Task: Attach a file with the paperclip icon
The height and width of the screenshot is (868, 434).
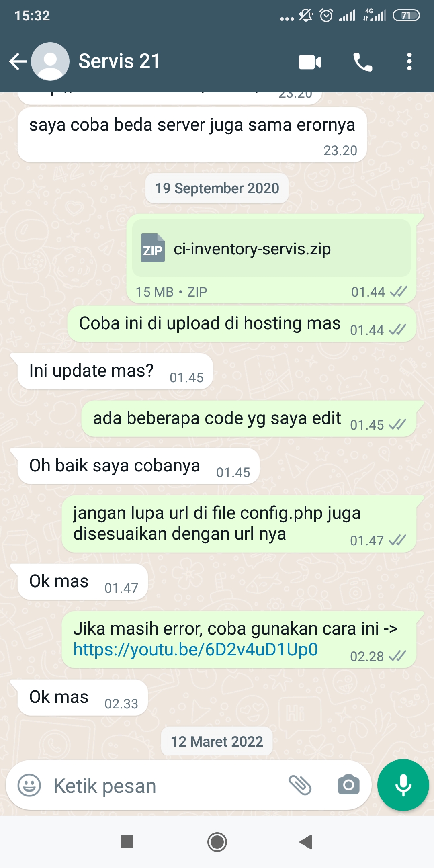Action: click(300, 785)
